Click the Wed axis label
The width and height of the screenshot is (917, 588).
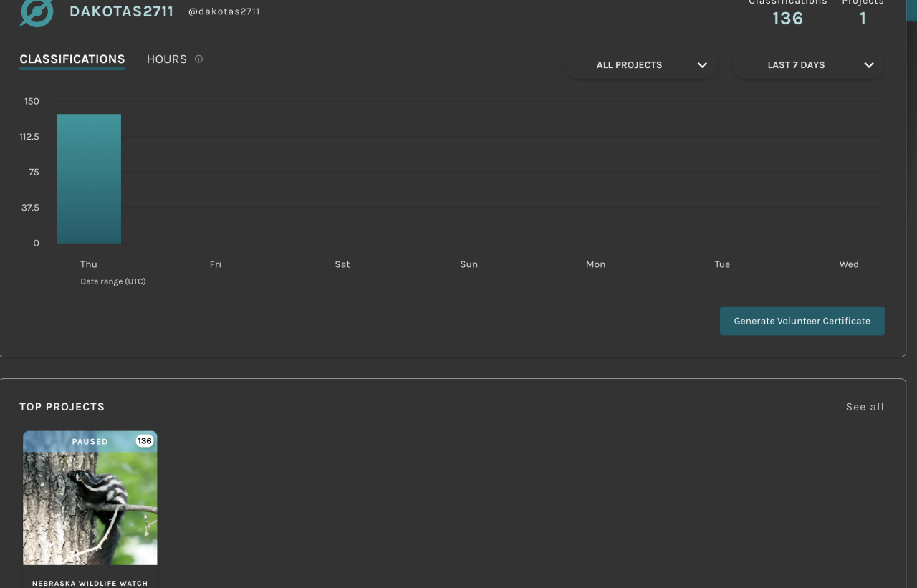point(849,264)
